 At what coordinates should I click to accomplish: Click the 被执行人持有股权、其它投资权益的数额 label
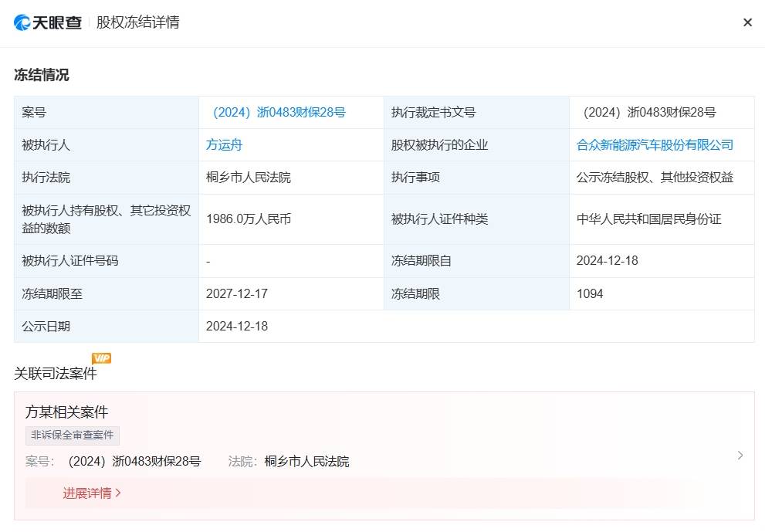[107, 219]
